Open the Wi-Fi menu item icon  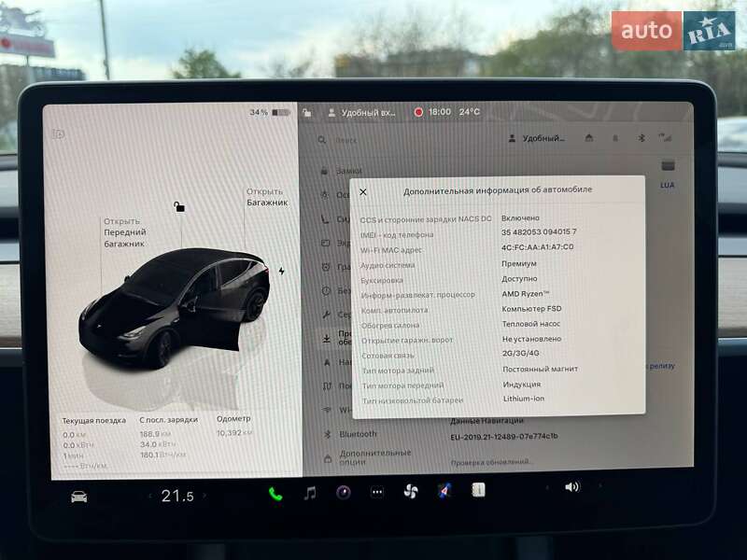tap(327, 410)
